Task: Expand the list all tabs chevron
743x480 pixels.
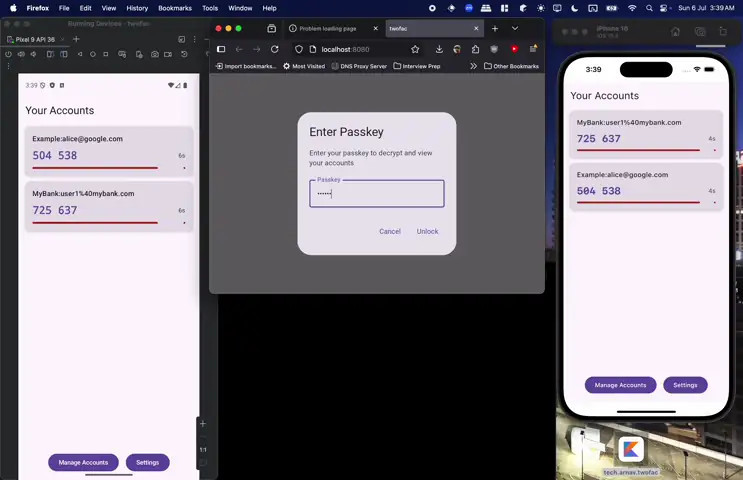Action: click(x=515, y=28)
